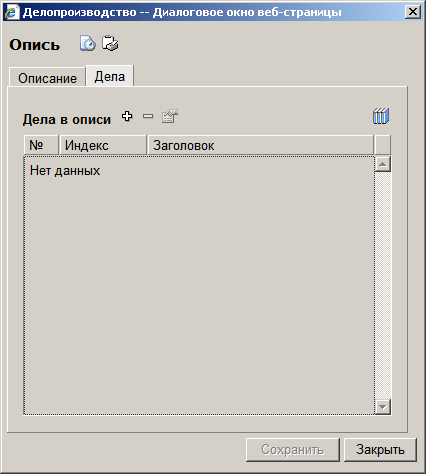
Task: Click the Закрыть button
Action: pos(380,450)
